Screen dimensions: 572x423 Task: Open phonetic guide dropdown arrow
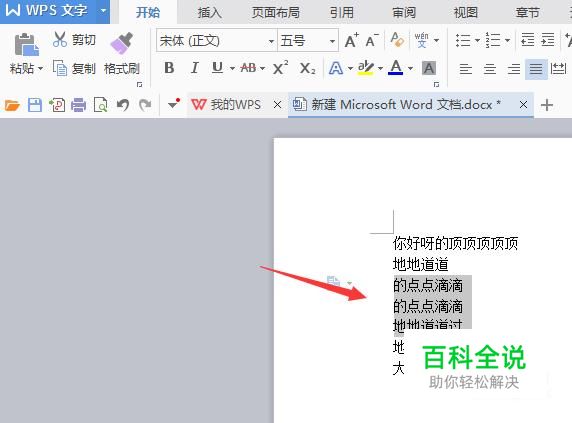pos(437,40)
